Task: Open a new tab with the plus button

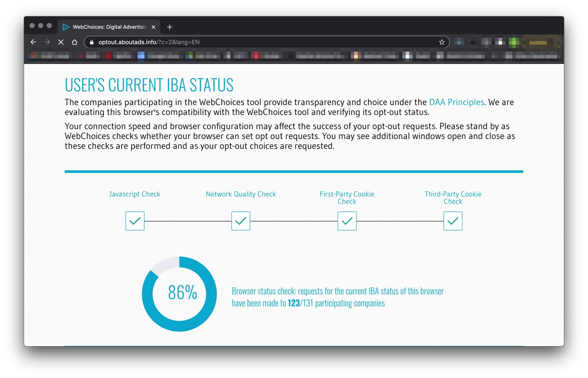Action: [170, 27]
